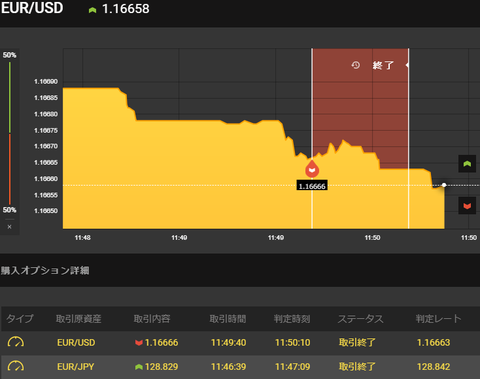This screenshot has width=480, height=379.
Task: Click the bottom 50% sentiment label
Action: (x=9, y=210)
